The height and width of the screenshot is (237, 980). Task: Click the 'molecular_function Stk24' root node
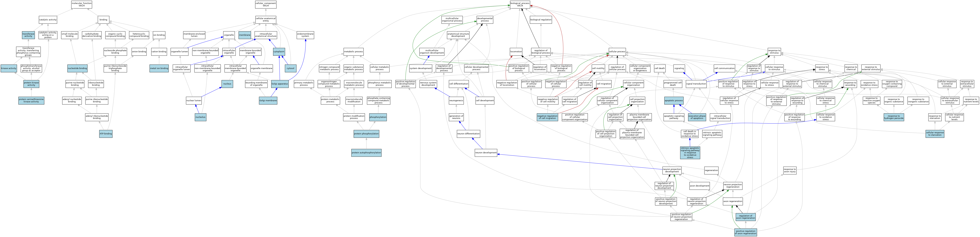[81, 4]
